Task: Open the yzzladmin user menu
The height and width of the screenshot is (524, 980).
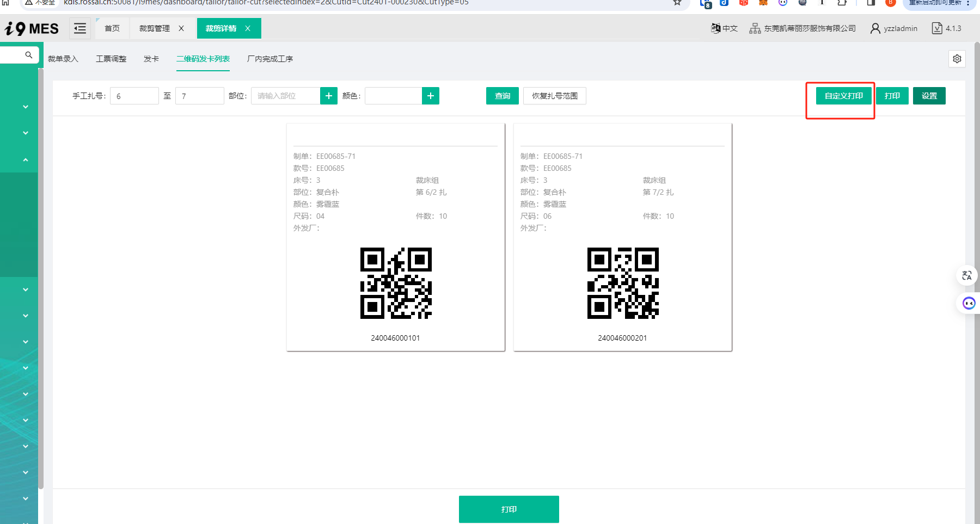Action: point(893,28)
